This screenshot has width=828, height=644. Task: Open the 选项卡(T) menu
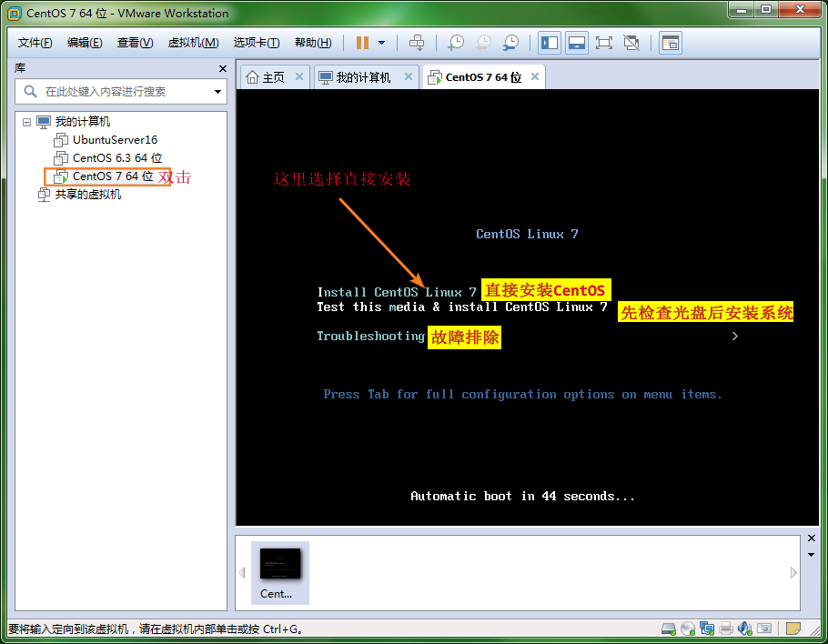pyautogui.click(x=257, y=43)
